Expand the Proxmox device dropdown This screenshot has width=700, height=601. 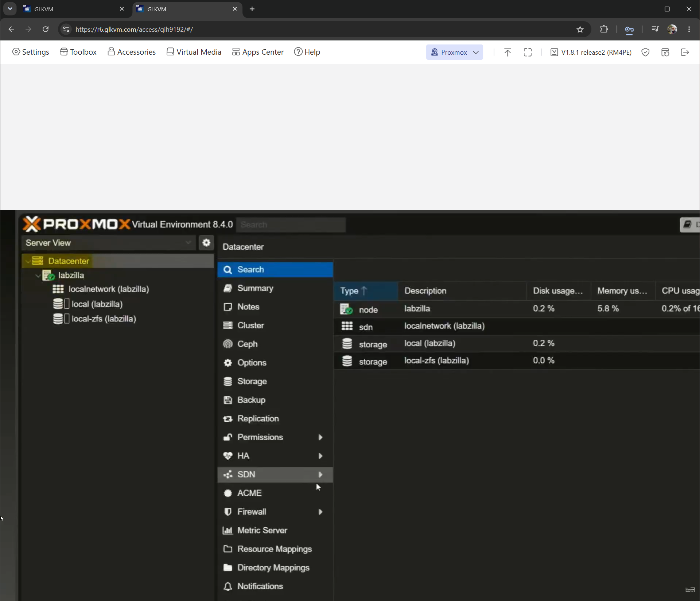pyautogui.click(x=455, y=52)
